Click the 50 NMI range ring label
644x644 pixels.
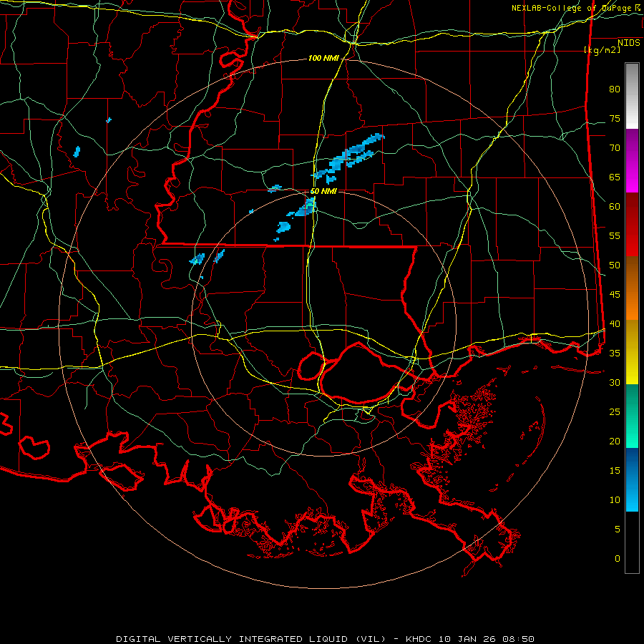[x=323, y=191]
